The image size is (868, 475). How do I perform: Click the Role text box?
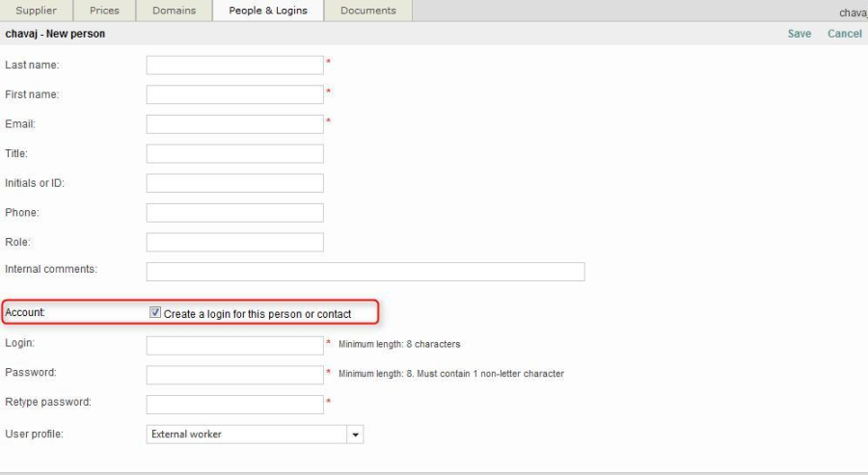(x=234, y=243)
